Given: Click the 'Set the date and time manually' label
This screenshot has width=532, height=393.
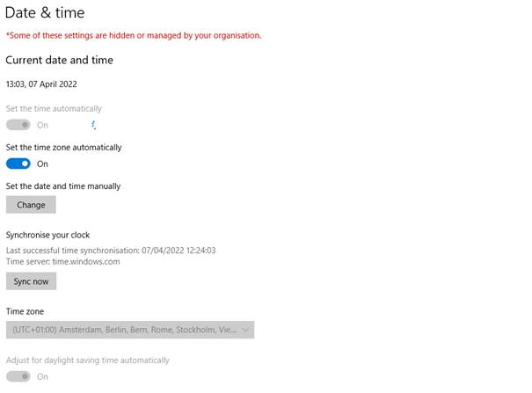Looking at the screenshot, I should click(x=63, y=186).
